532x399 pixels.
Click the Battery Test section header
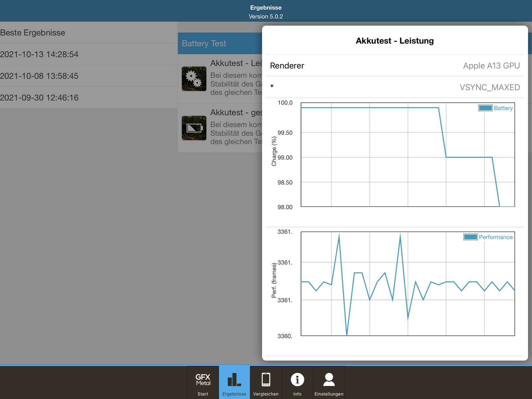point(220,44)
